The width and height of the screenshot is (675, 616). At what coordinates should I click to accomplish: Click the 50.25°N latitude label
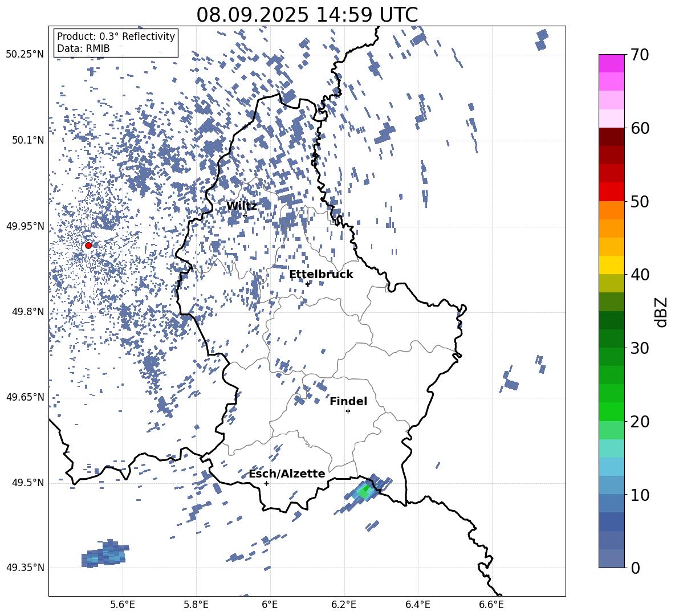pyautogui.click(x=25, y=55)
